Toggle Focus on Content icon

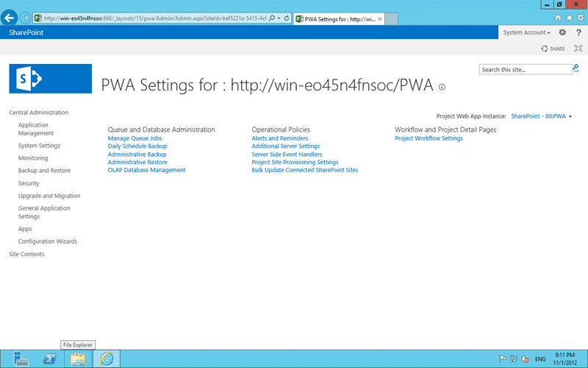(x=578, y=49)
